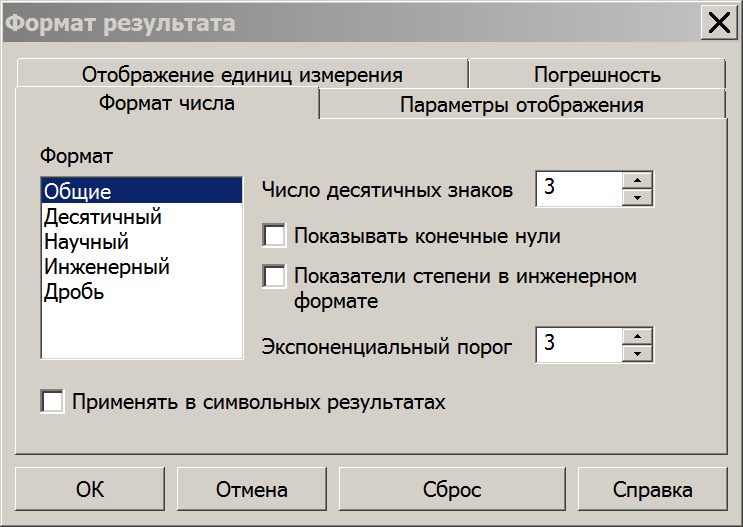
Task: Toggle Показатели степени в инженерном формате
Action: point(274,276)
